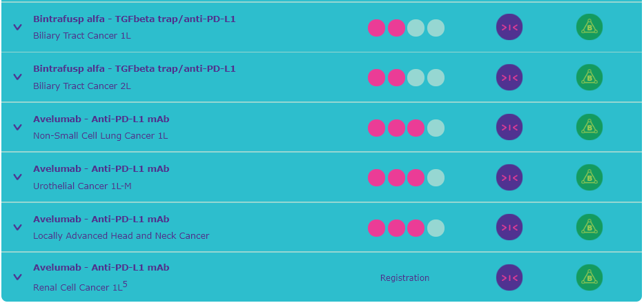
Task: Click the Registration status label
Action: click(x=404, y=278)
